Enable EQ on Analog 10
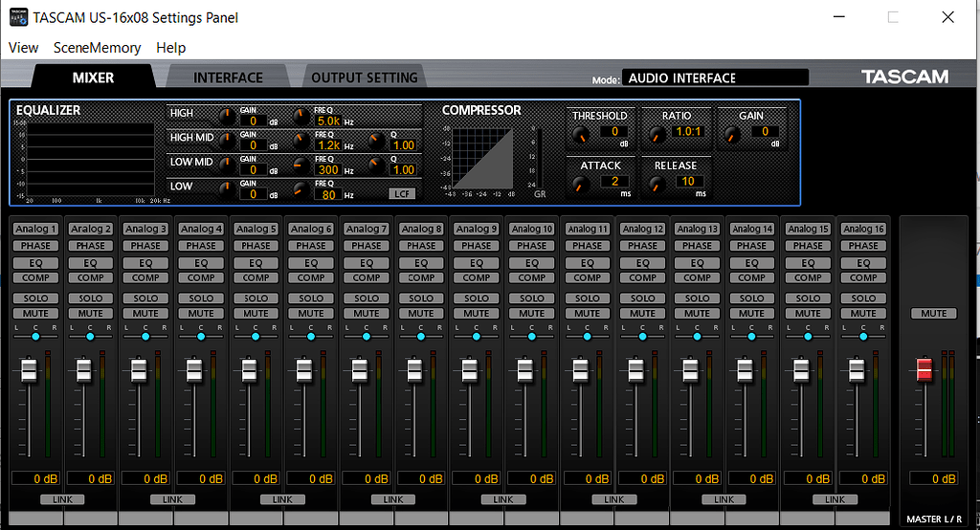 tap(532, 263)
